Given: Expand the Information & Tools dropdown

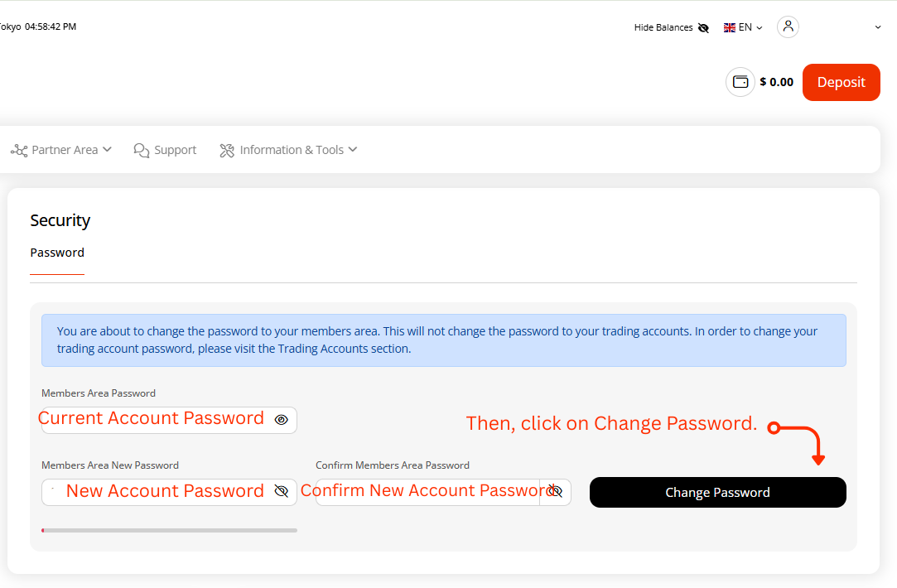Looking at the screenshot, I should point(353,150).
